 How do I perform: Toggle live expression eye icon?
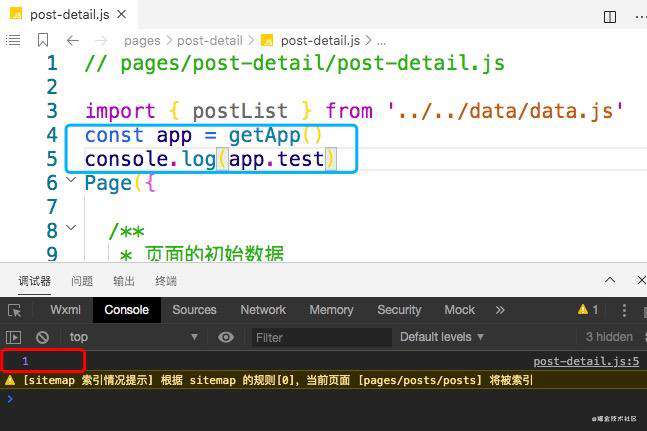click(226, 337)
